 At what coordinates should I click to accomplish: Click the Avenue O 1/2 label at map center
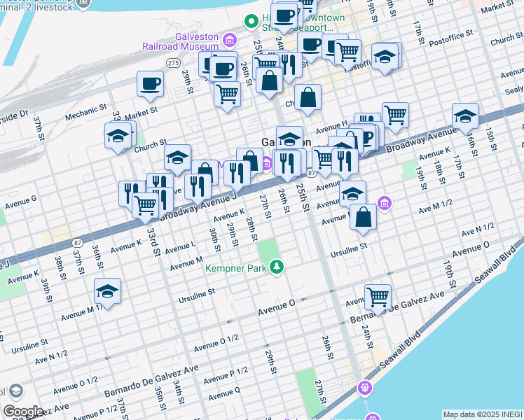pyautogui.click(x=216, y=343)
